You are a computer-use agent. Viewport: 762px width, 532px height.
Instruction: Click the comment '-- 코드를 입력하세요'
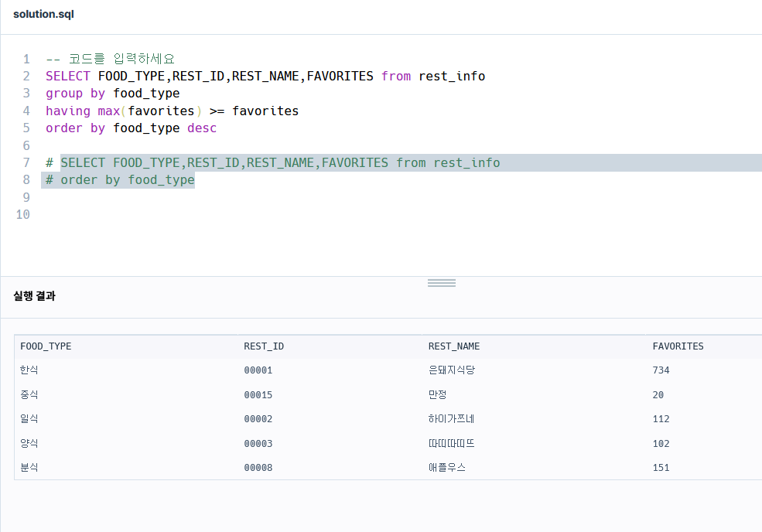(110, 60)
